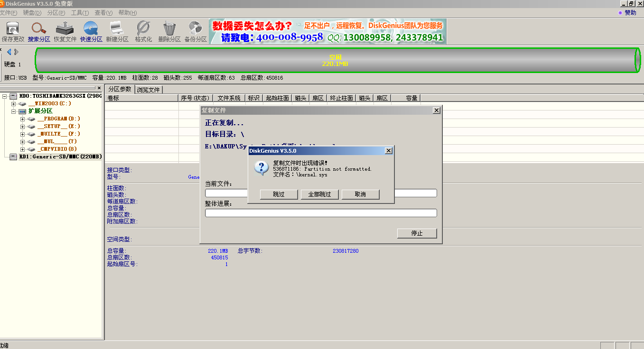Select the CMPVIDIO(8) partition label
The height and width of the screenshot is (349, 644).
click(57, 149)
